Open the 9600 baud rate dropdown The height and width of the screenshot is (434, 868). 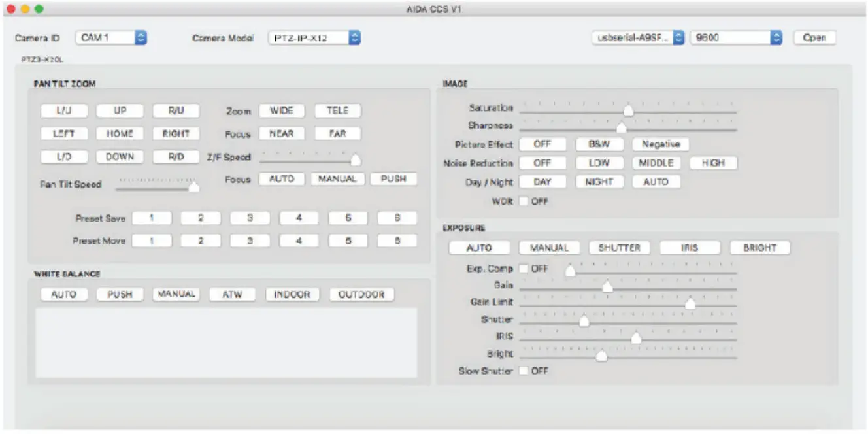point(735,37)
